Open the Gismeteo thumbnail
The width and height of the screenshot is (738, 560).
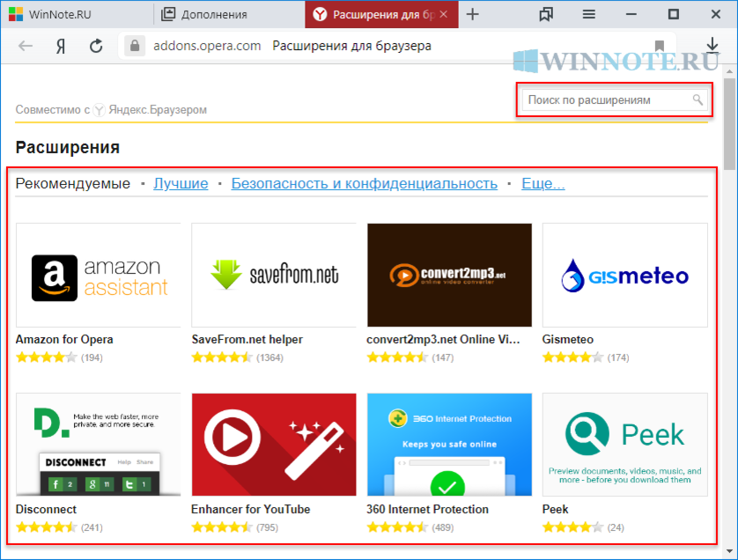pyautogui.click(x=625, y=276)
